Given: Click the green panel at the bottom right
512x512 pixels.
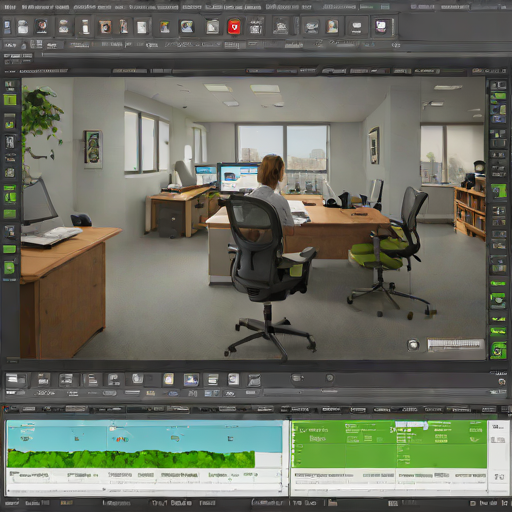Looking at the screenshot, I should (x=389, y=444).
